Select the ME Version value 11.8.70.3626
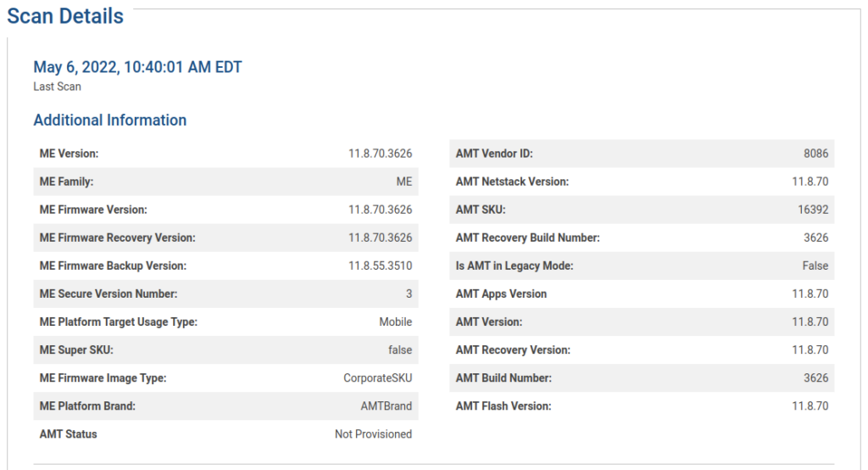868x470 pixels. tap(380, 154)
